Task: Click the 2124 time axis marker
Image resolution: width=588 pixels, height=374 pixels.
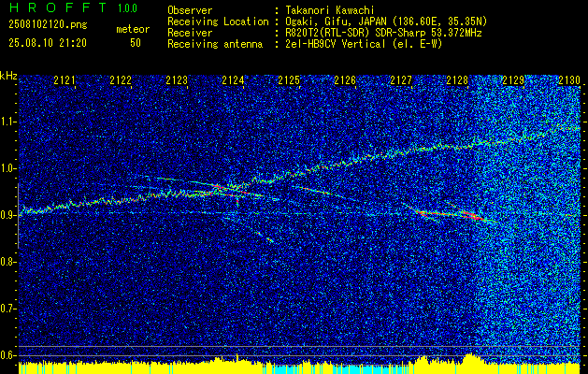Action: (233, 80)
